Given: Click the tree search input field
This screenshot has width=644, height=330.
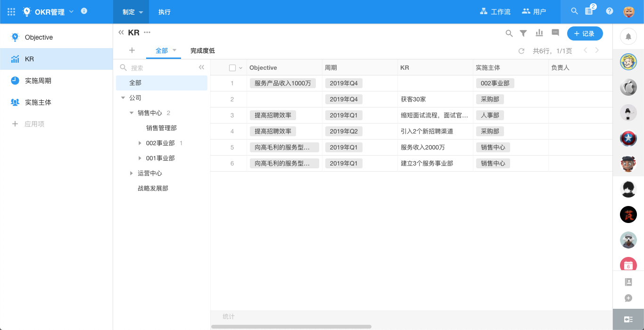Looking at the screenshot, I should [x=160, y=68].
